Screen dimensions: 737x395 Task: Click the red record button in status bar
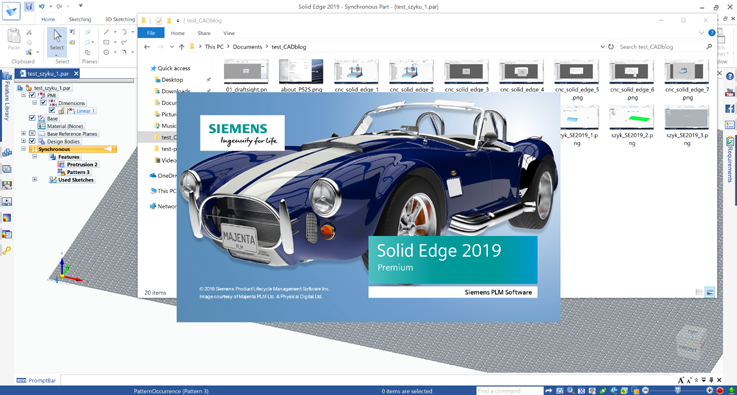point(720,391)
